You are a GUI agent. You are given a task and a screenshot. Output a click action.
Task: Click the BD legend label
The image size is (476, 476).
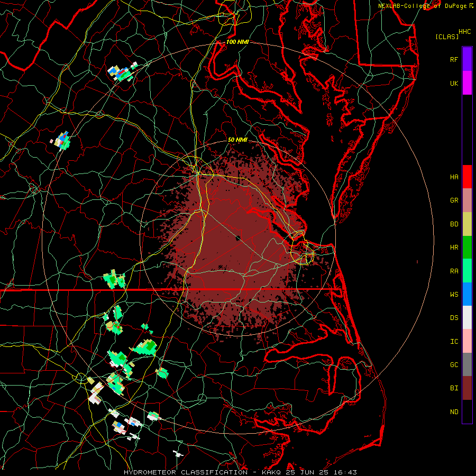pyautogui.click(x=454, y=224)
